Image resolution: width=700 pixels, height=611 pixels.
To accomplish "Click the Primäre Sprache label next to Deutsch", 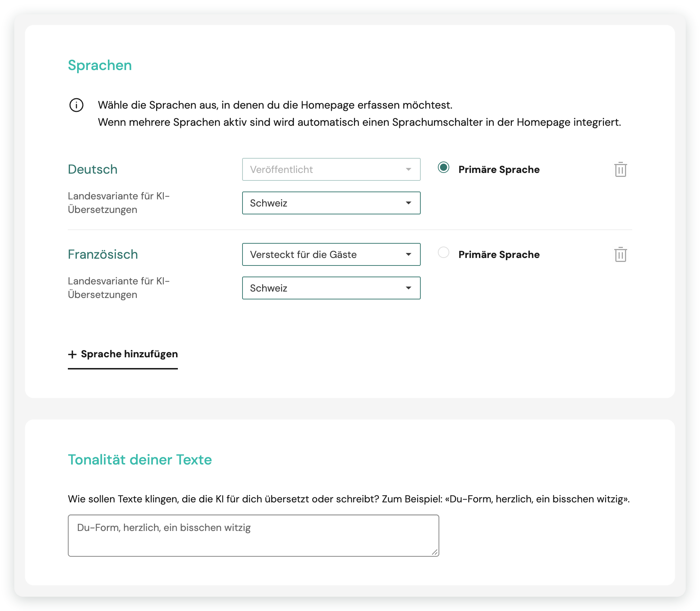I will [499, 169].
